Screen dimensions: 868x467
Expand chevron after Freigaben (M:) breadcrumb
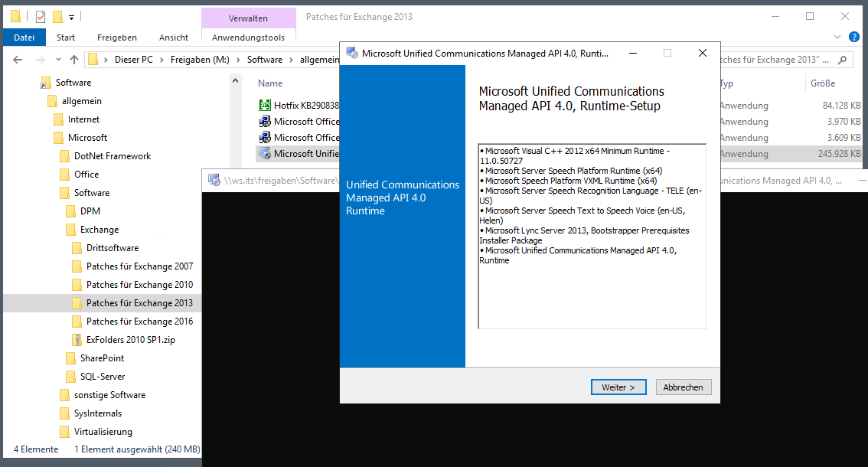(238, 60)
